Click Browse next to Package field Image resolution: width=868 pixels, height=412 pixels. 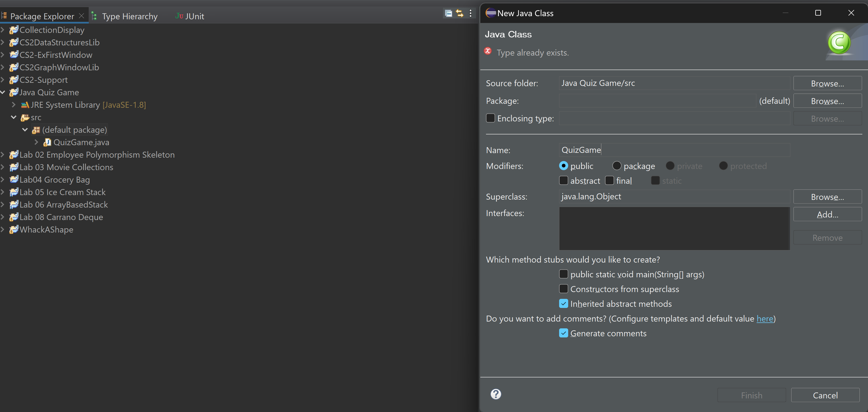(x=827, y=101)
